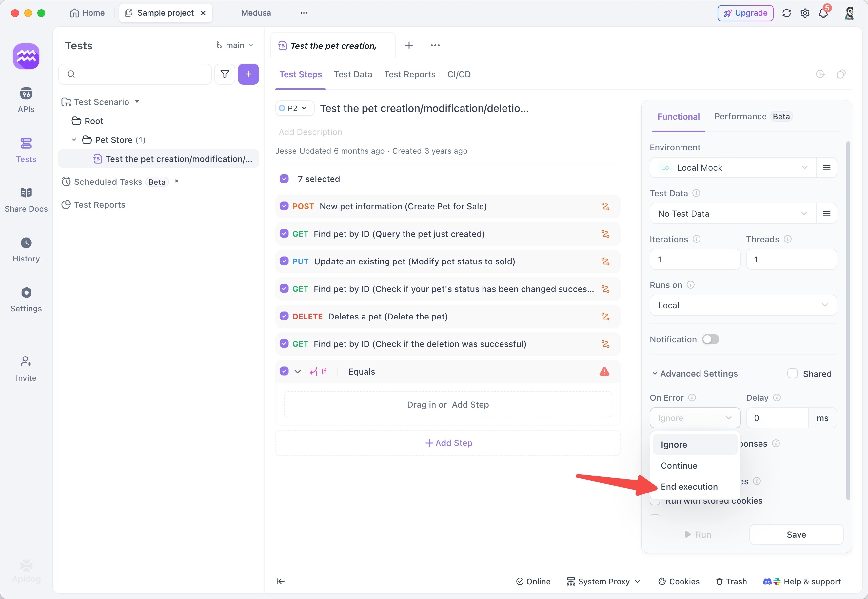The height and width of the screenshot is (599, 868).
Task: Open Share Docs in the sidebar
Action: pos(26,200)
